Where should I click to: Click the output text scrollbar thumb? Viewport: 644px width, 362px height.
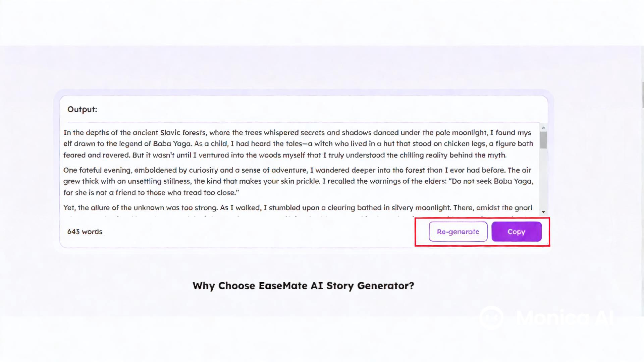tap(543, 140)
